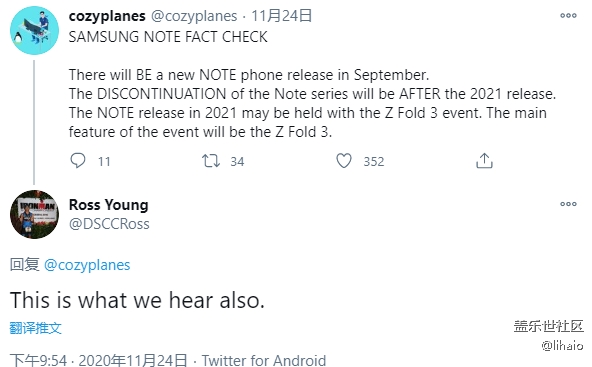592x367 pixels.
Task: Click the reply speech bubble icon
Action: point(78,161)
